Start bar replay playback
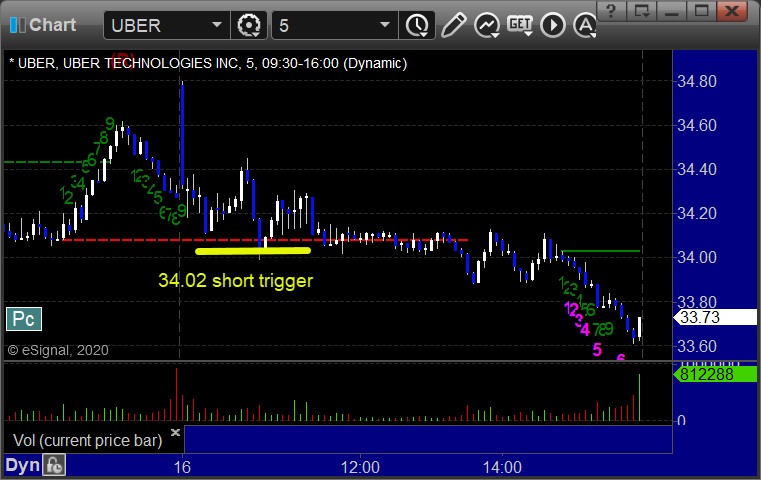This screenshot has height=480, width=761. [x=553, y=25]
